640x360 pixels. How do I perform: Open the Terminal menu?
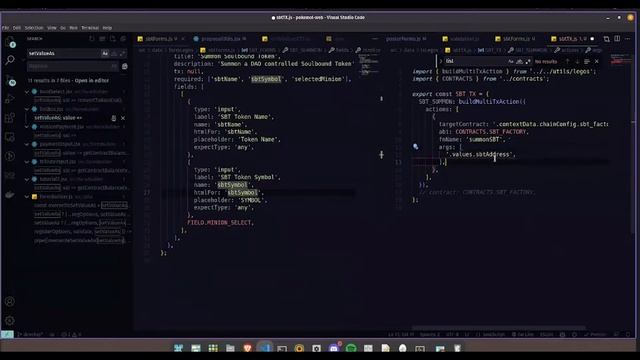[x=90, y=28]
